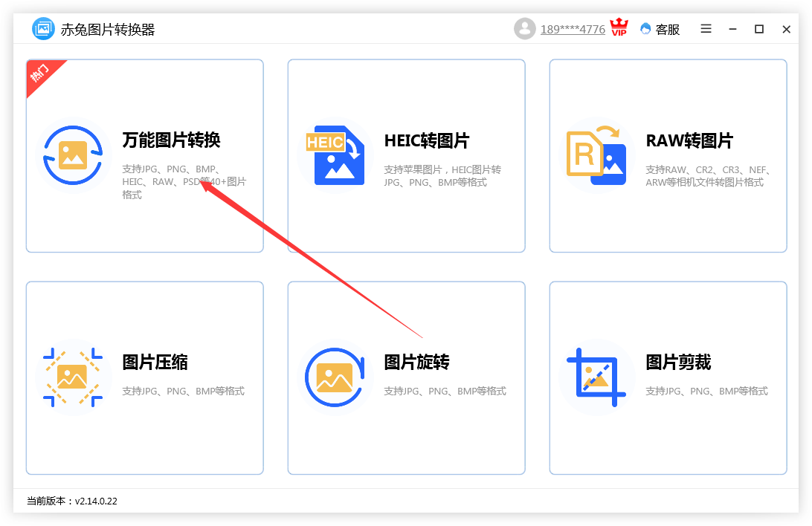Click the 万能图片转换 circular convert icon

pyautogui.click(x=73, y=155)
